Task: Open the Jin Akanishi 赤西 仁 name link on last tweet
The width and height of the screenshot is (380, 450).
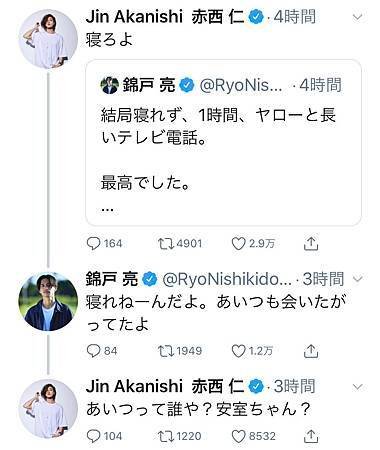Action: (165, 386)
